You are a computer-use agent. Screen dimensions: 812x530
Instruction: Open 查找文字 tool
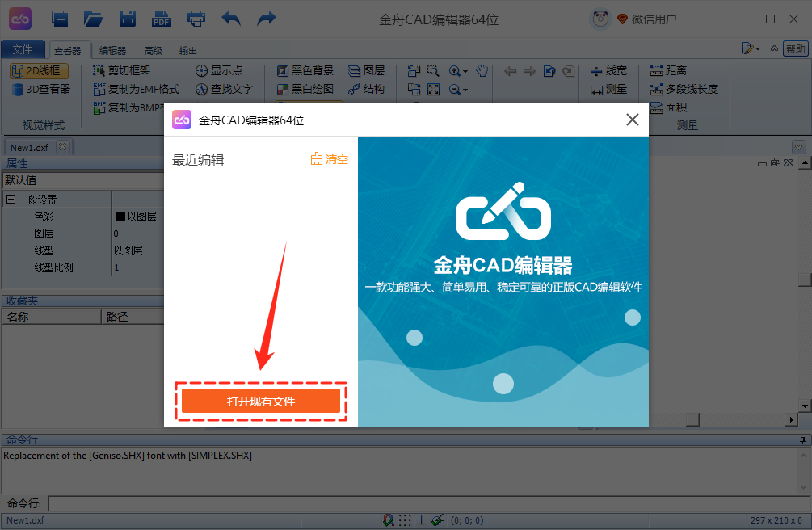[x=224, y=89]
